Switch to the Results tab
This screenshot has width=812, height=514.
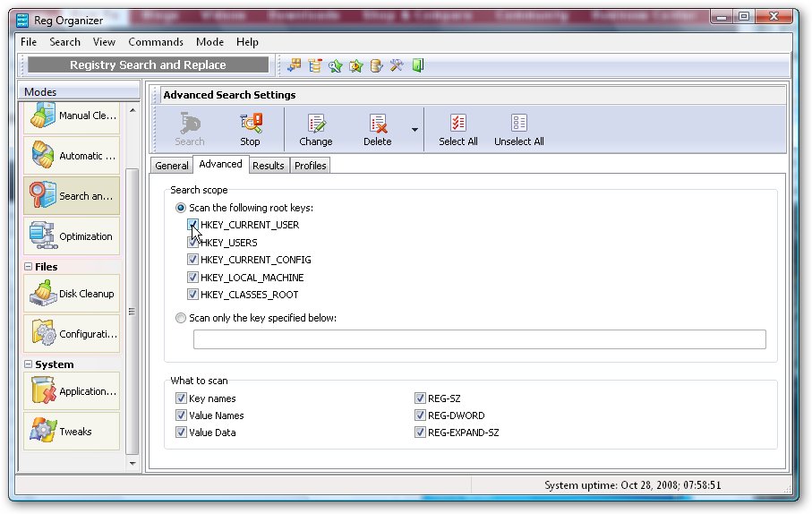(x=268, y=166)
